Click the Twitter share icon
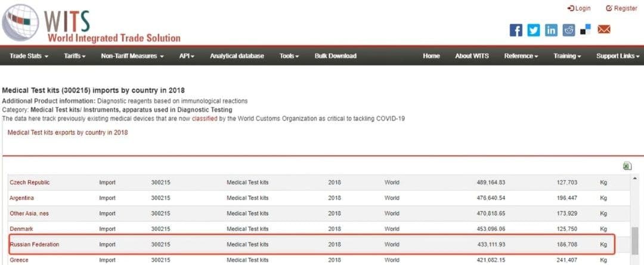This screenshot has height=265, width=644. click(x=534, y=30)
